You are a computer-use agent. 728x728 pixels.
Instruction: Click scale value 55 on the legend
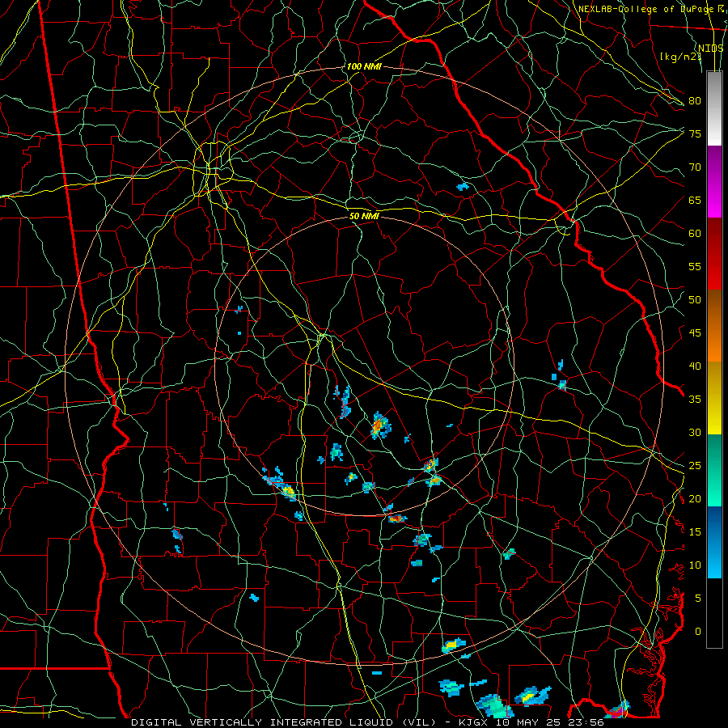[x=695, y=266]
